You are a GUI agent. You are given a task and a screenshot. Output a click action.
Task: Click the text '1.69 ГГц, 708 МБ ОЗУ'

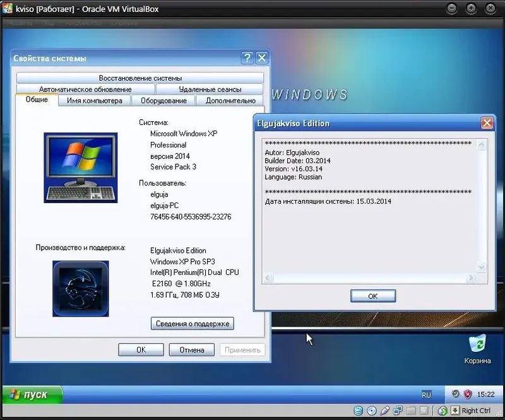point(184,295)
